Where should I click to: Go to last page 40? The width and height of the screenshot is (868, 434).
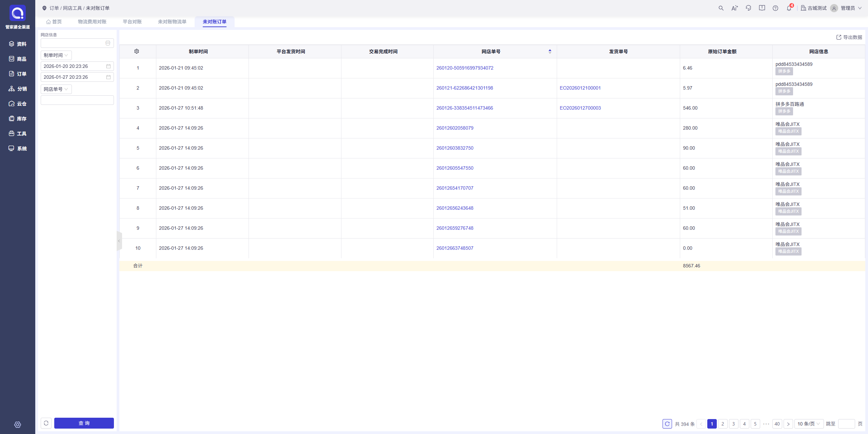click(x=777, y=424)
